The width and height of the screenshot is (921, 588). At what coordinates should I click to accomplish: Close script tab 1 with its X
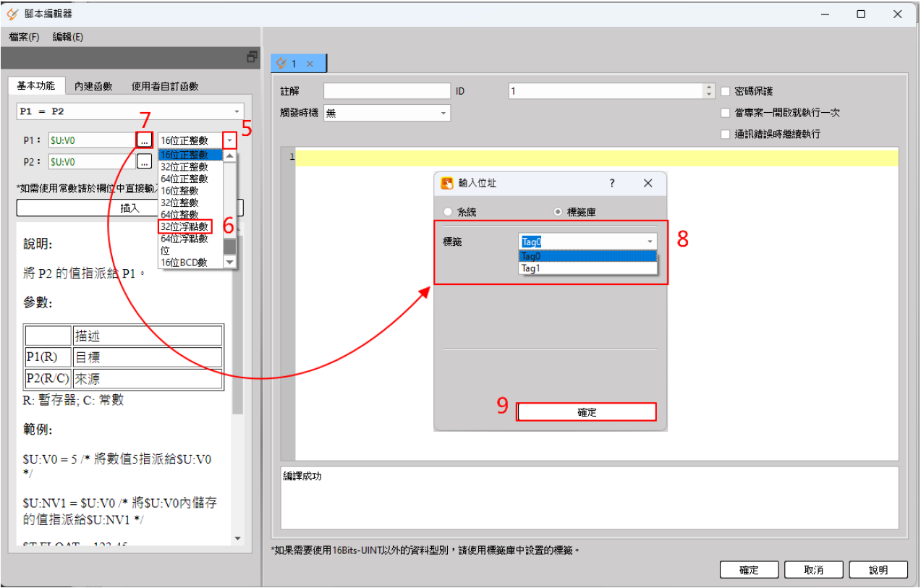[310, 64]
